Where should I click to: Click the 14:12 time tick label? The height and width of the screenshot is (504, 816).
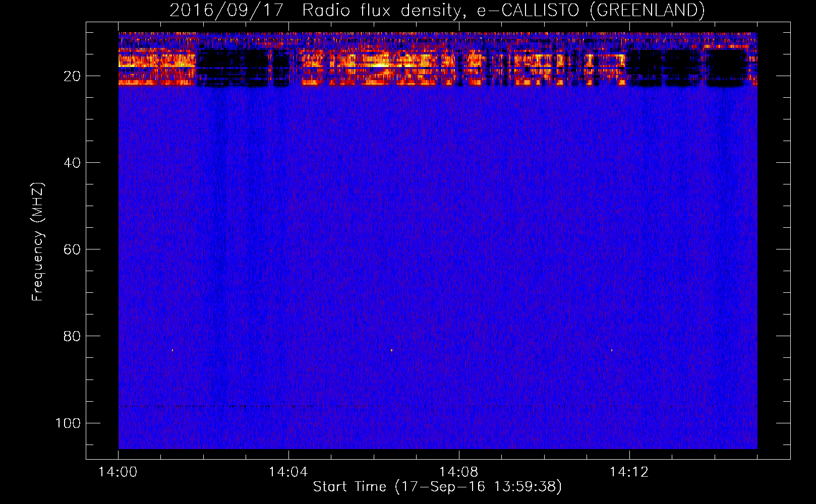[x=629, y=472]
